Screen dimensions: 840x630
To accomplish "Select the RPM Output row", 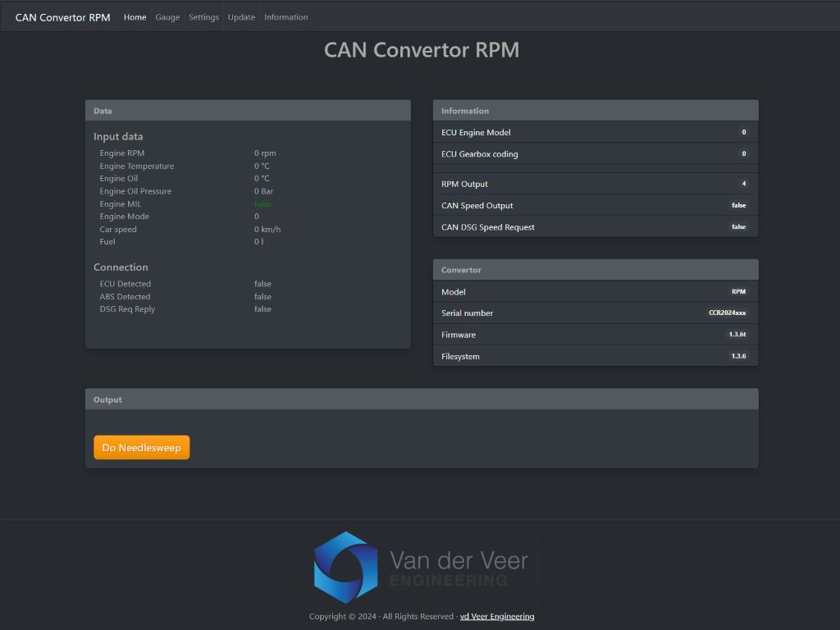I will [596, 184].
